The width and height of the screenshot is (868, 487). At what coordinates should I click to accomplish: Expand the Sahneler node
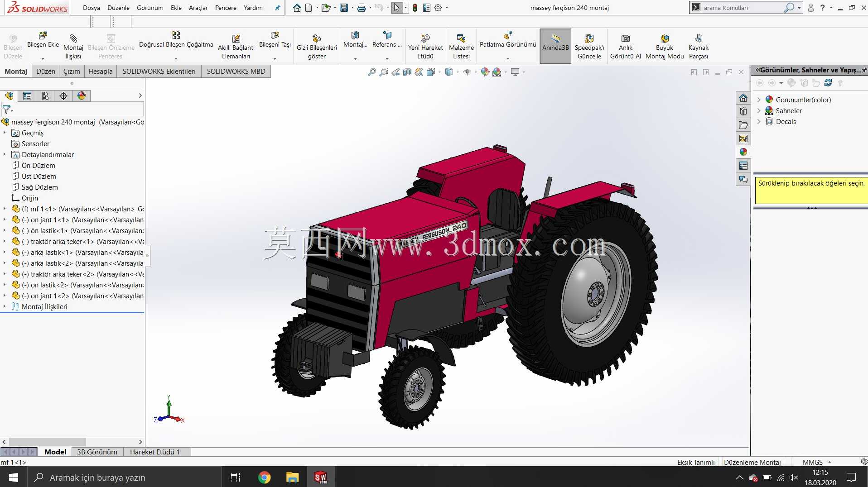[x=759, y=110]
